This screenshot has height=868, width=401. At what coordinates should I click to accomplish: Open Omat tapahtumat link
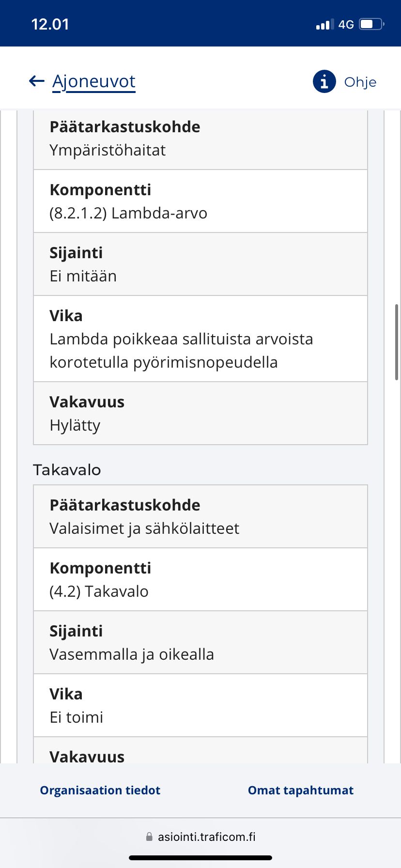(x=301, y=790)
